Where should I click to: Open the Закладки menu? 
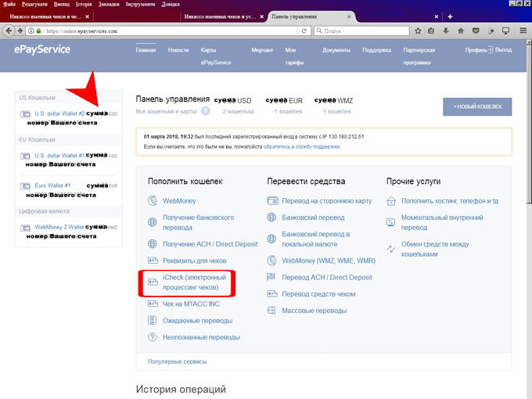[109, 4]
